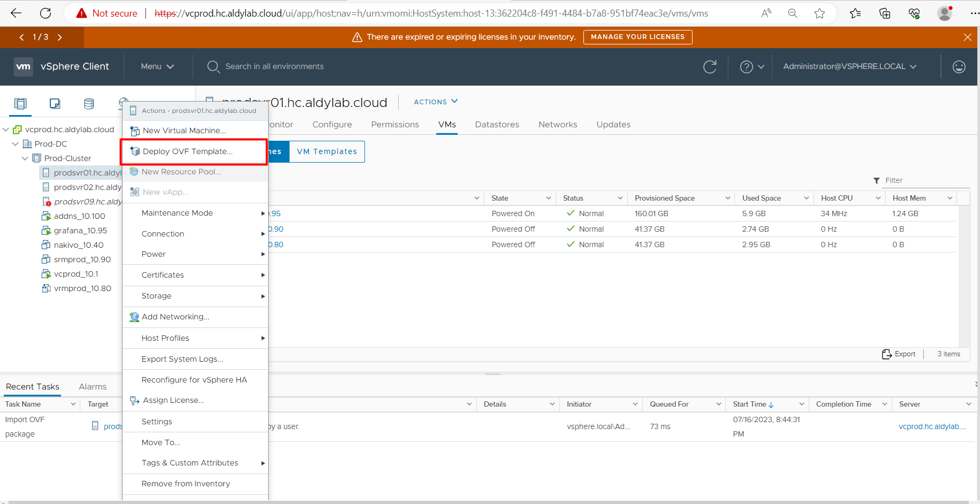Dismiss the expired license warning banner
This screenshot has height=504, width=980.
click(x=967, y=37)
